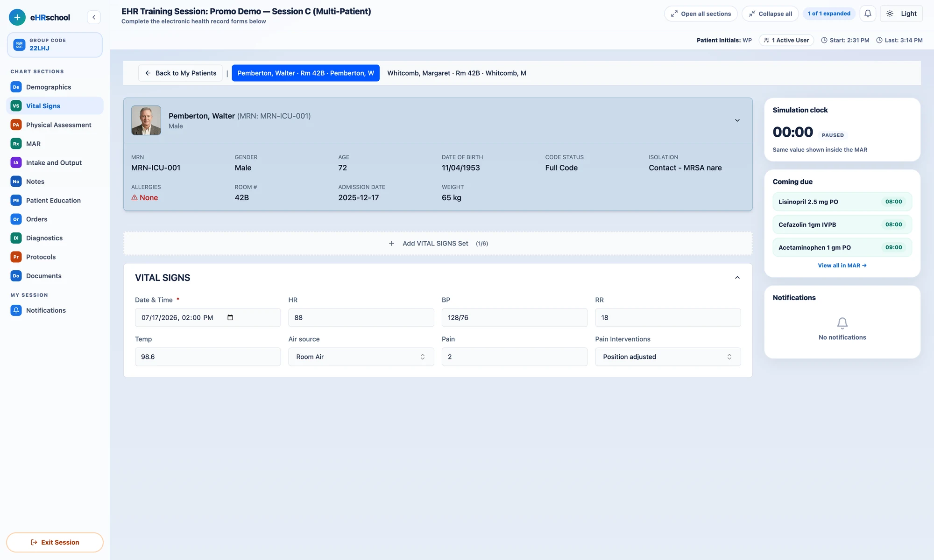Click the Start time clock icon
The height and width of the screenshot is (560, 934).
pyautogui.click(x=824, y=40)
